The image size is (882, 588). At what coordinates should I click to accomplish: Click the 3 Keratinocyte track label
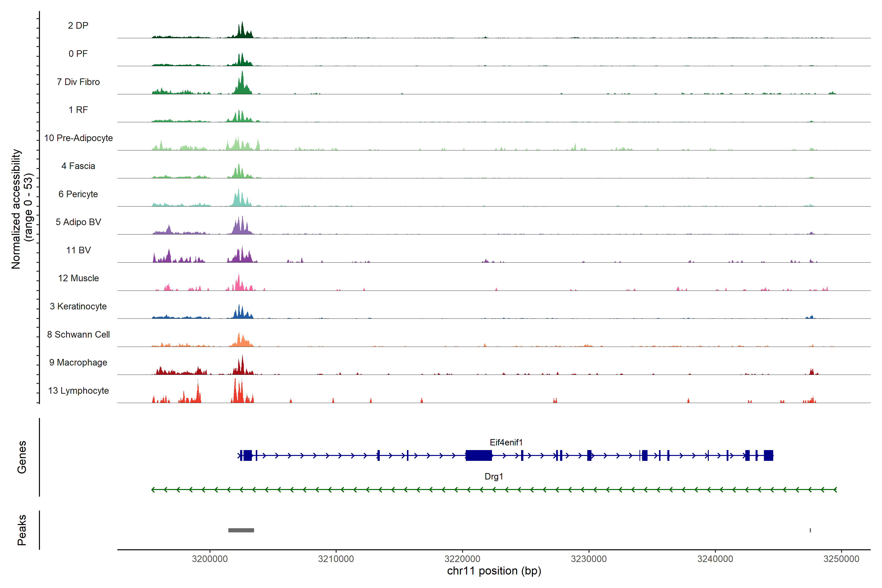point(78,306)
